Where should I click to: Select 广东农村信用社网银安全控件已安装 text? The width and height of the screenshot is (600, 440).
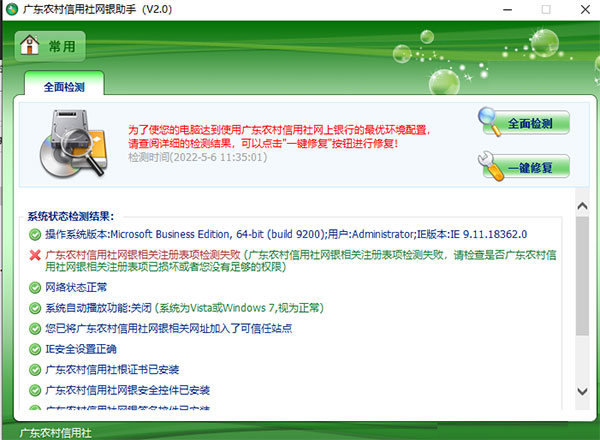pos(127,391)
